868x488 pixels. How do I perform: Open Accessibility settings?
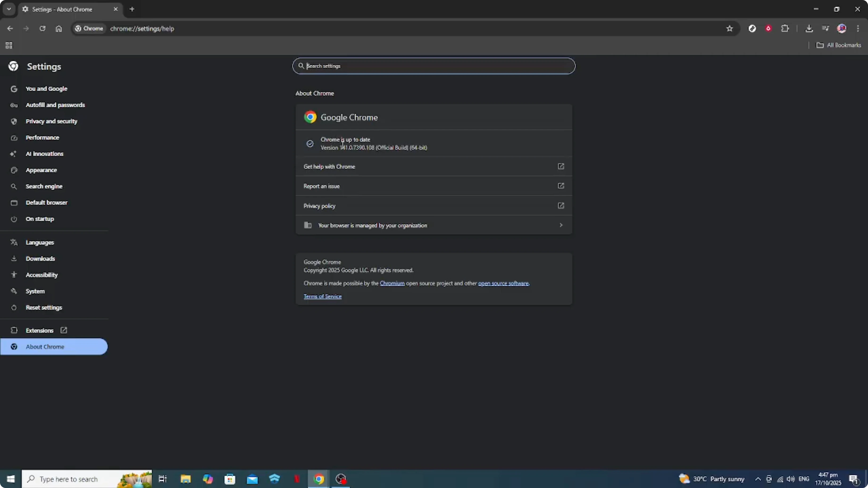pos(42,275)
